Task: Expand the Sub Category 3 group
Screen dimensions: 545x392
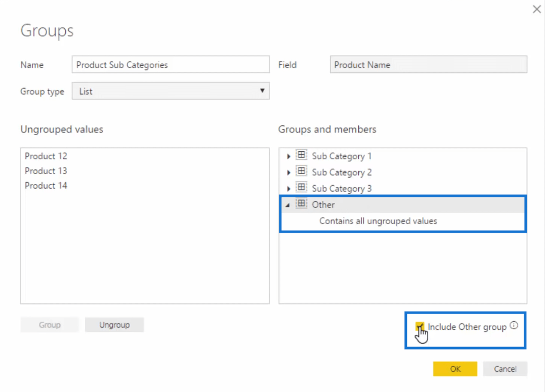Action: 288,189
